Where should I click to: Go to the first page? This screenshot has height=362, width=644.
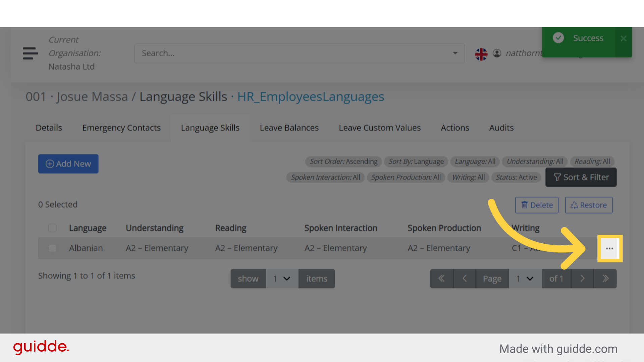tap(441, 279)
